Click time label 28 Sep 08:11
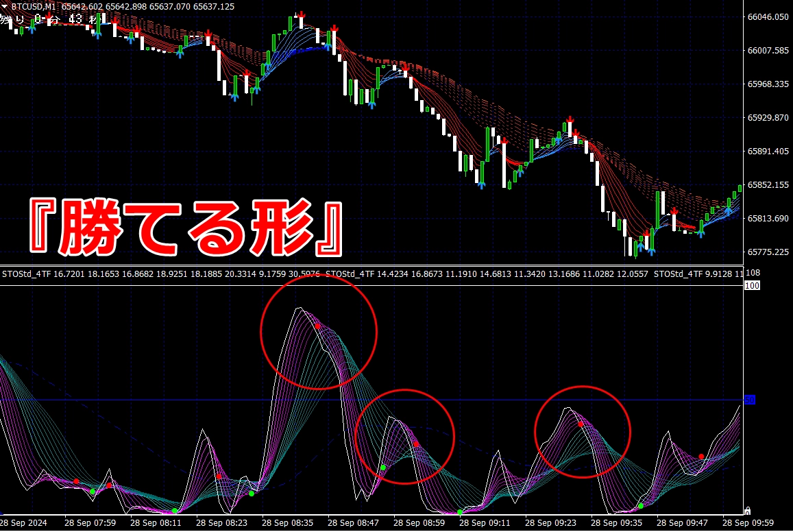Viewport: 793px width, 532px height. click(x=156, y=523)
